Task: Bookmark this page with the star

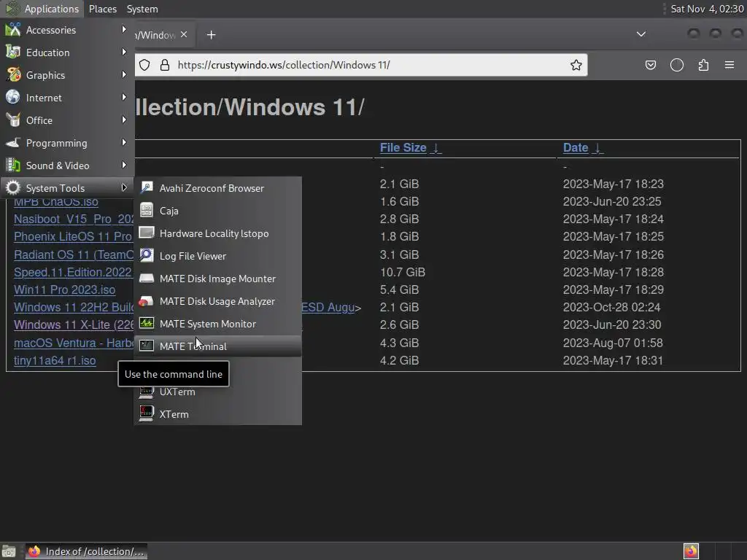Action: (576, 65)
